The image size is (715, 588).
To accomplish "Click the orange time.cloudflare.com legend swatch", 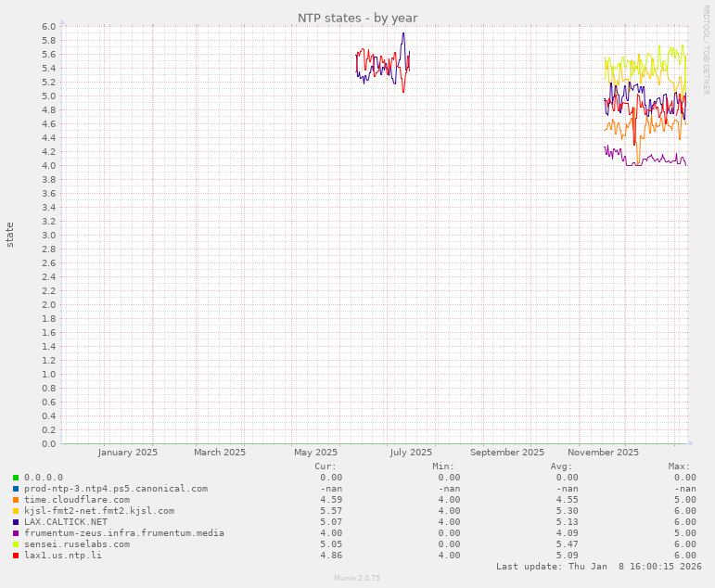I will tap(16, 500).
